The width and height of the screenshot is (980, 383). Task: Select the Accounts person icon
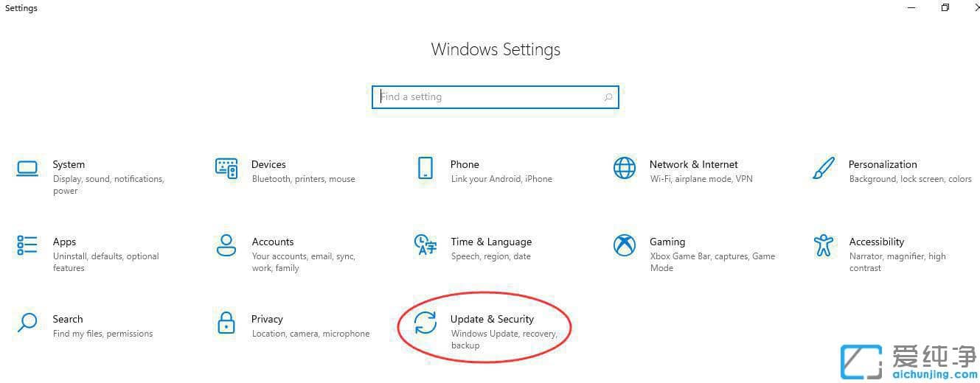coord(226,245)
